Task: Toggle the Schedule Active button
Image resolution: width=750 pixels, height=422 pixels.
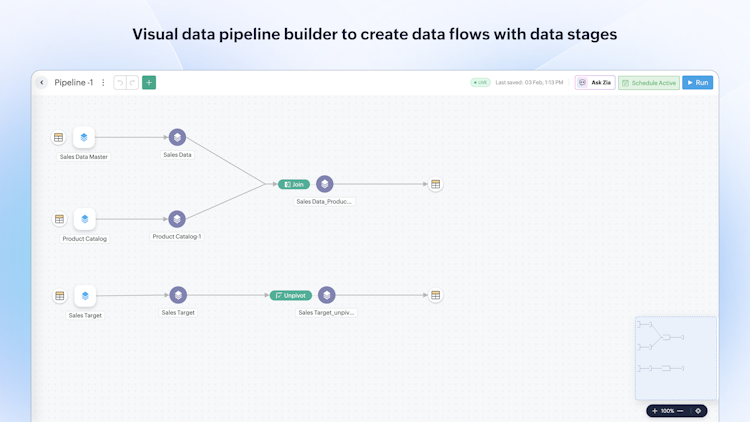Action: (649, 83)
